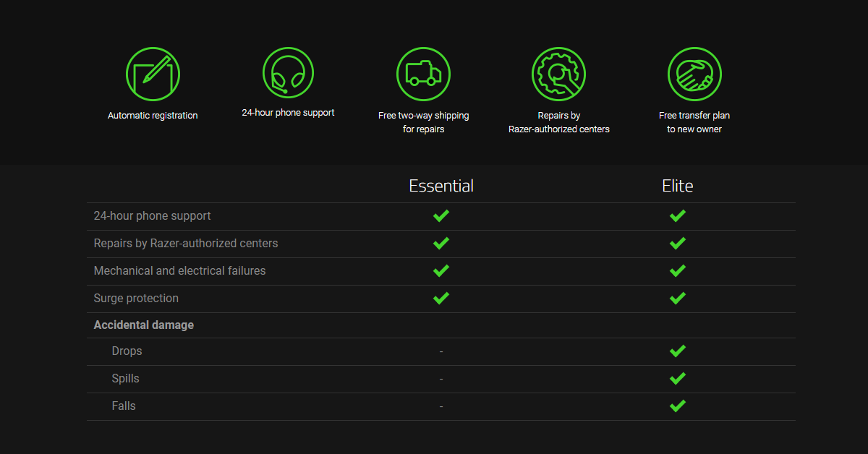Image resolution: width=868 pixels, height=454 pixels.
Task: Click Essential checkmark in Repairs by Razer-authorized centers row
Action: (x=441, y=243)
